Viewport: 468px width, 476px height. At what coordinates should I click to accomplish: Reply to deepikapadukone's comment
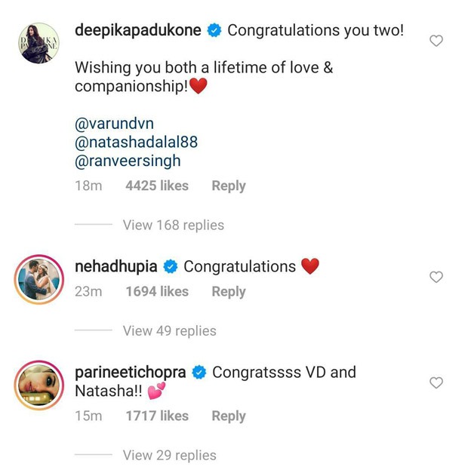pyautogui.click(x=229, y=186)
